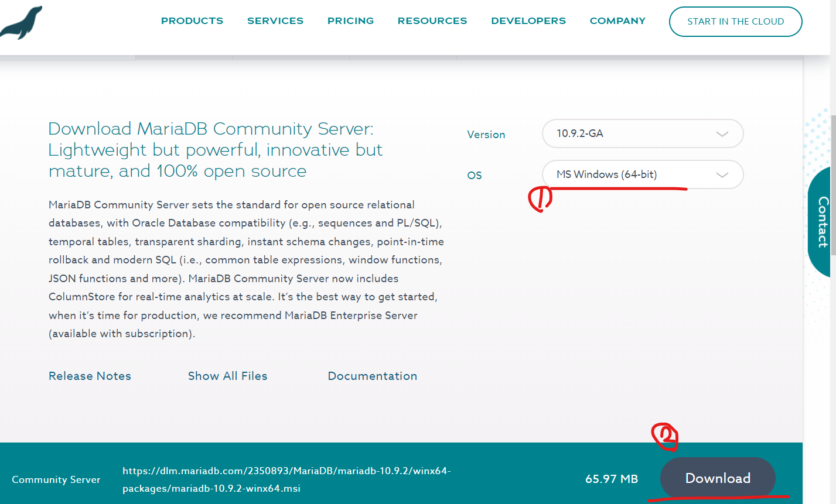Image resolution: width=836 pixels, height=504 pixels.
Task: Open the Developers menu
Action: [x=528, y=21]
